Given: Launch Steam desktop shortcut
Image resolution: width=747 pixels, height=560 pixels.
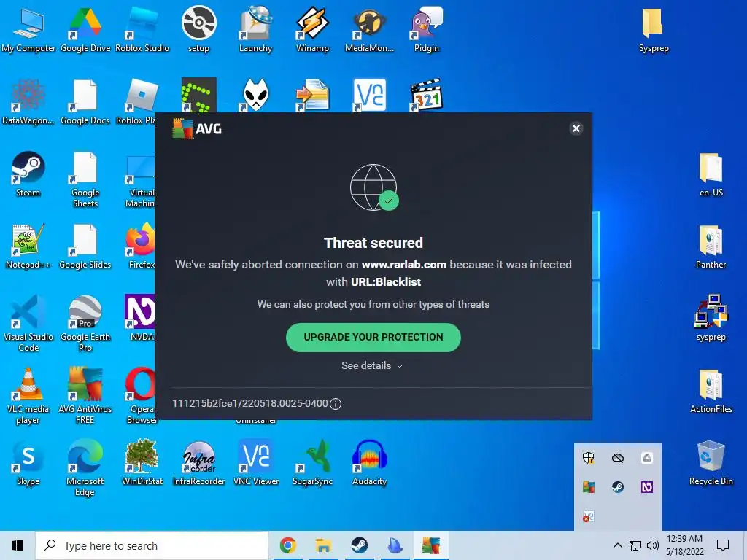Looking at the screenshot, I should [28, 174].
